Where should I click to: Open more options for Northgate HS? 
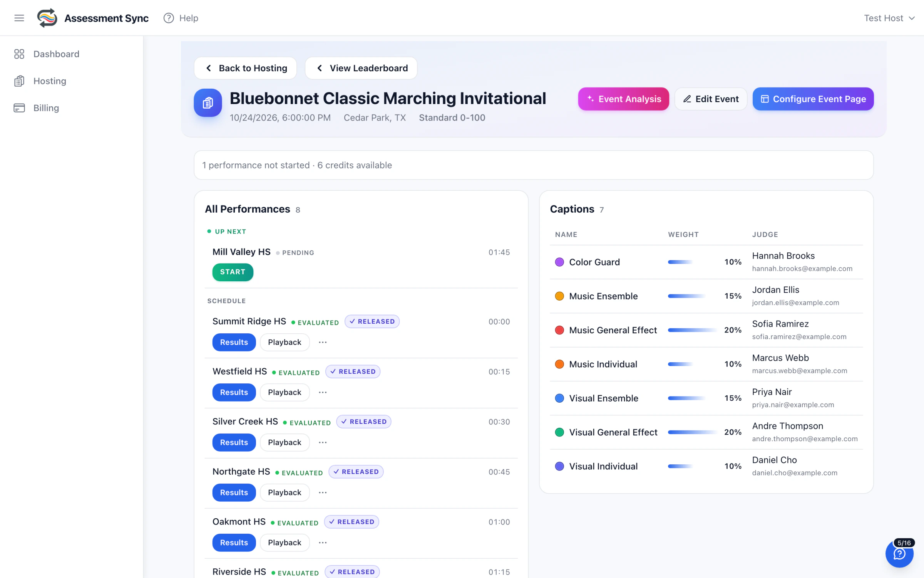323,492
